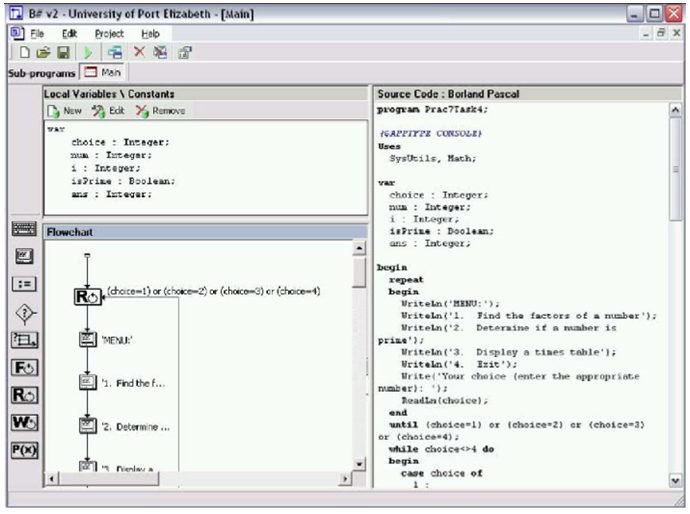Click the source code scrollbar down arrow
This screenshot has width=690, height=514.
677,481
